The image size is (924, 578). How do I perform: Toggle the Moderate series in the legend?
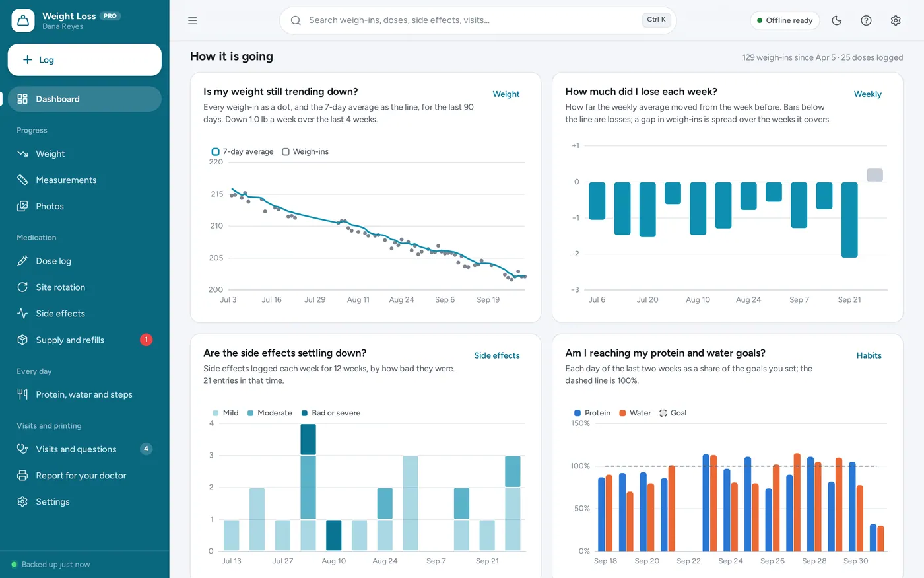tap(269, 413)
